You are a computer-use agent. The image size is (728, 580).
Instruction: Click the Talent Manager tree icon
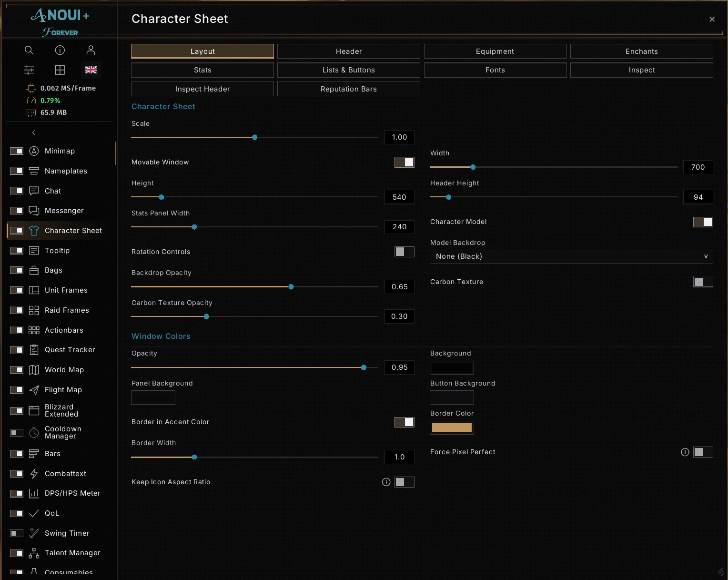point(34,553)
